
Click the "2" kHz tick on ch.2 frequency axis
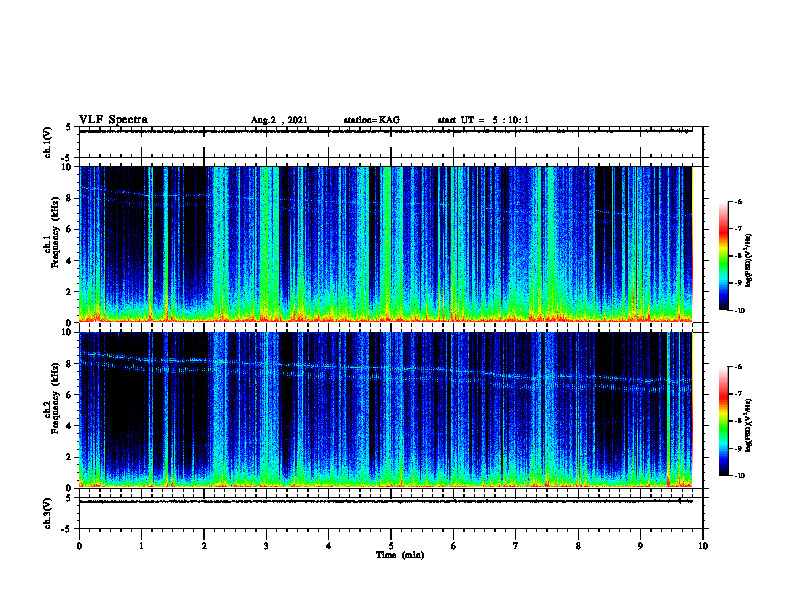point(70,457)
